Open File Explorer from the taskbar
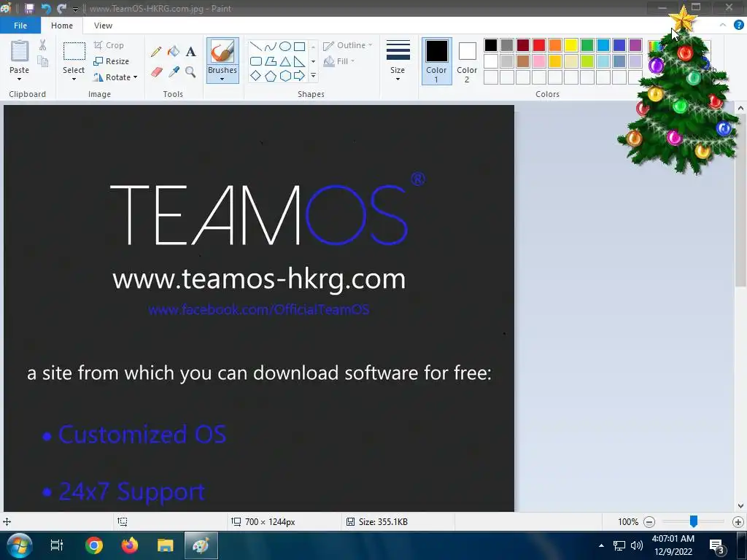The height and width of the screenshot is (560, 747). tap(166, 545)
